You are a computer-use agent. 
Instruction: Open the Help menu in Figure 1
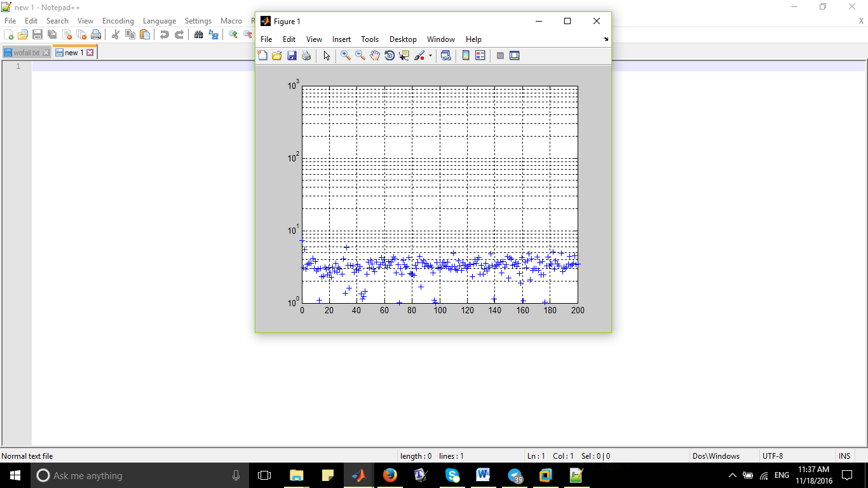click(473, 39)
